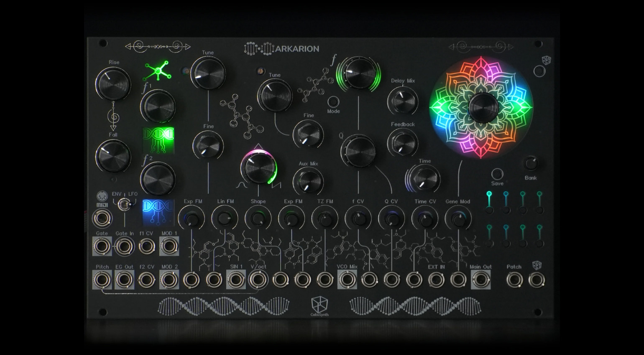Click the glowing green molecule icon
Screen dimensions: 644x355
(157, 71)
